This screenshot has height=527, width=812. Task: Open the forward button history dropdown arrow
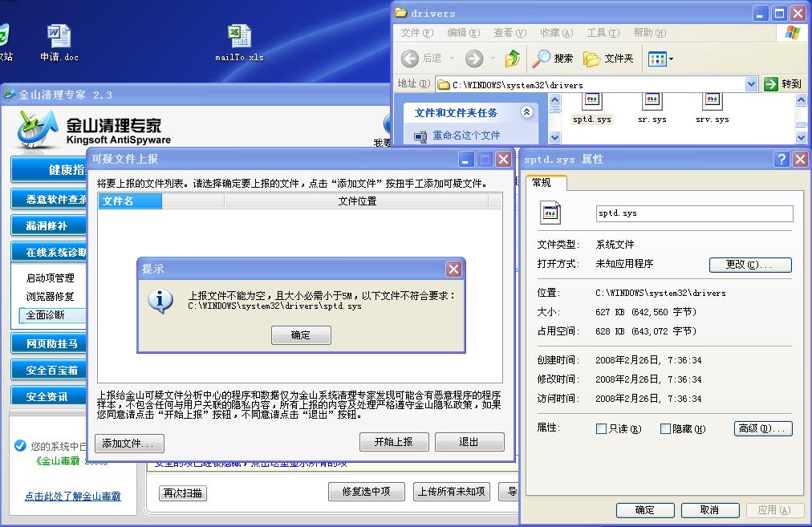493,59
